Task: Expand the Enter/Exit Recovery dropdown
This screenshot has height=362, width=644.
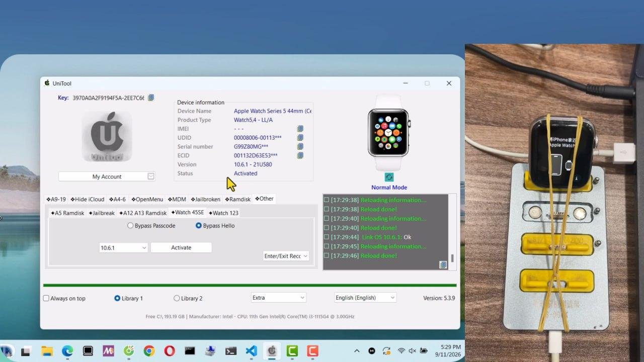Action: click(x=286, y=256)
